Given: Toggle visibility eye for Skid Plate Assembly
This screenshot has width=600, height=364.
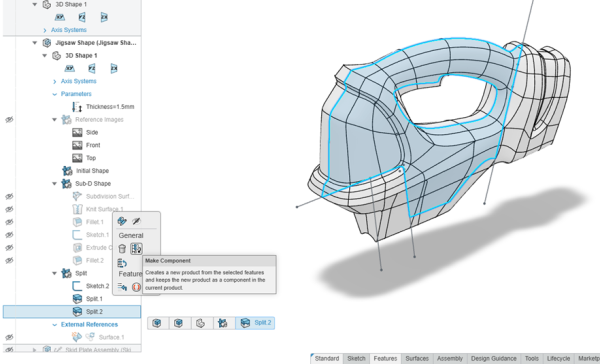Looking at the screenshot, I should pyautogui.click(x=9, y=349).
